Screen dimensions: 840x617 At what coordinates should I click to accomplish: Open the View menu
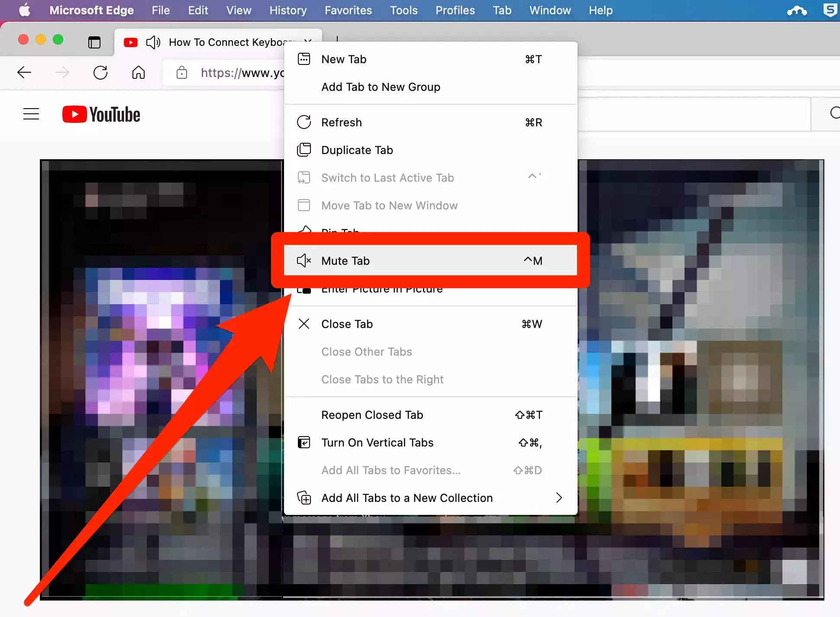239,10
